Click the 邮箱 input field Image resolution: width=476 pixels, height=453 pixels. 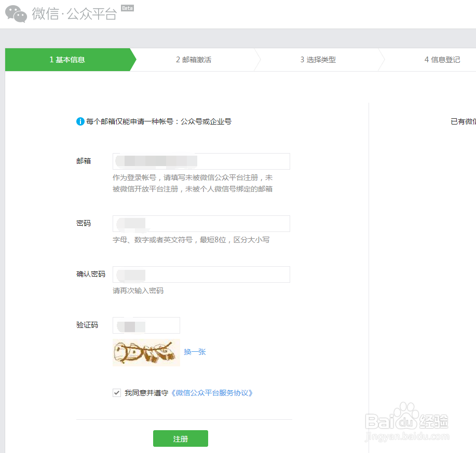click(x=201, y=161)
